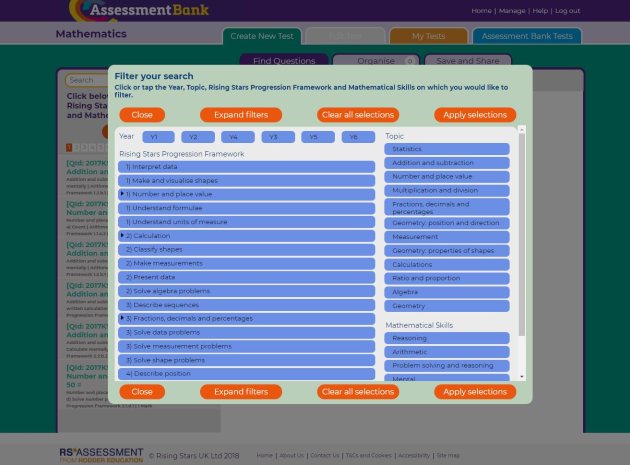The image size is (630, 465).
Task: Switch to the Organise tab
Action: (376, 60)
